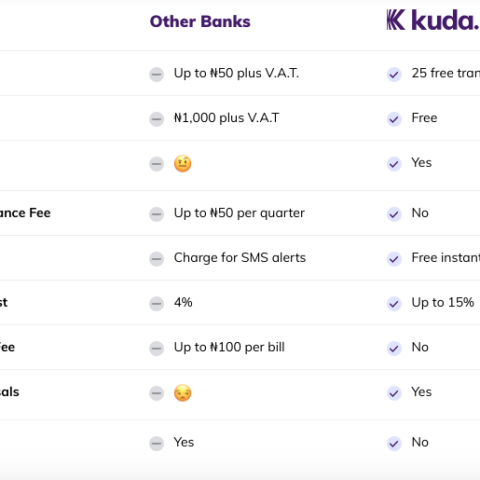This screenshot has height=480, width=480.
Task: Click minus icon beside Up to ₦100 per bill
Action: pyautogui.click(x=156, y=348)
